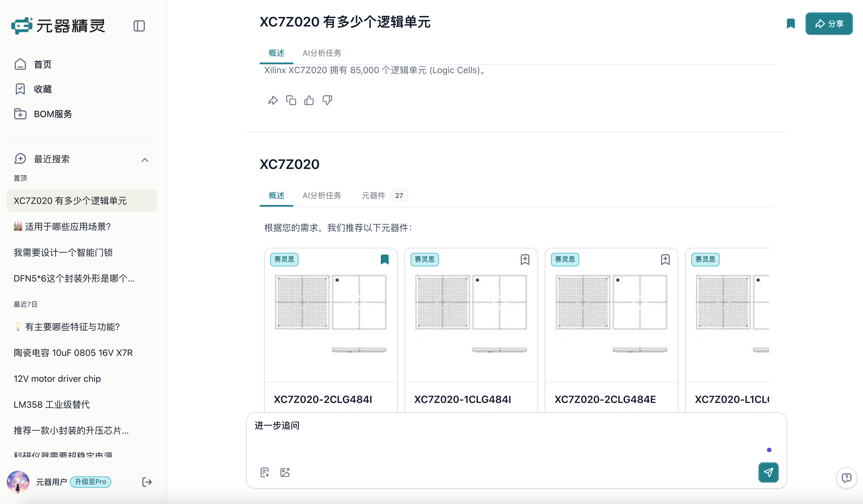Click the 分享 share button

click(x=829, y=24)
